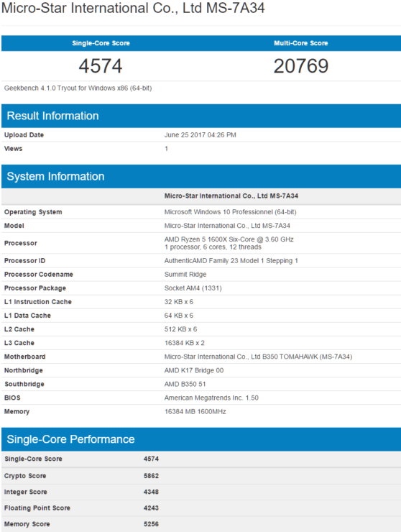Click the Single-Core Performance section header
This screenshot has height=532, width=401.
[70, 439]
